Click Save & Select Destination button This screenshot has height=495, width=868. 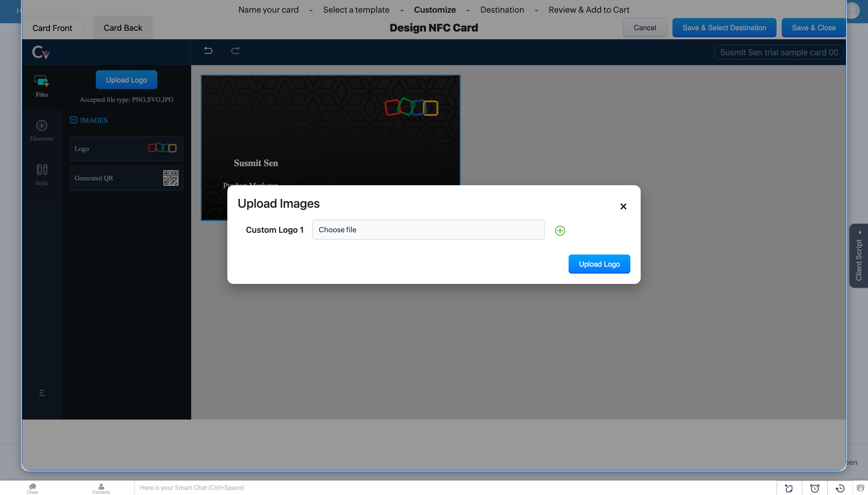(x=724, y=28)
